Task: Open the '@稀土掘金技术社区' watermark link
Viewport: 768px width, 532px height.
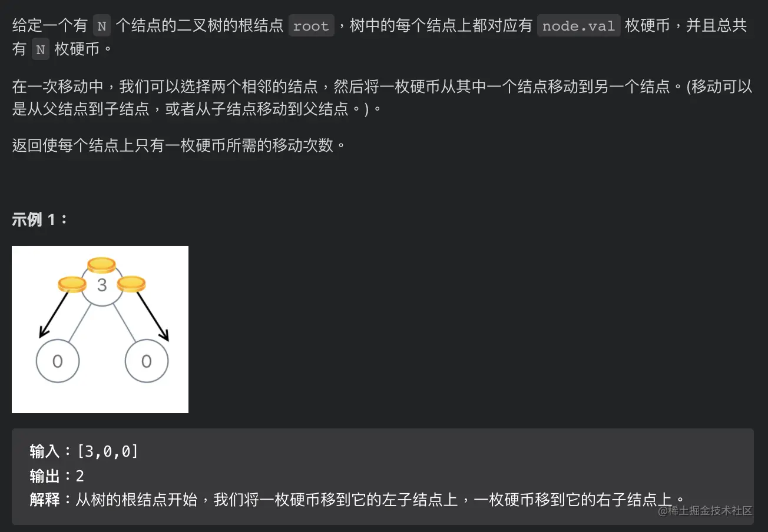Action: (x=706, y=510)
